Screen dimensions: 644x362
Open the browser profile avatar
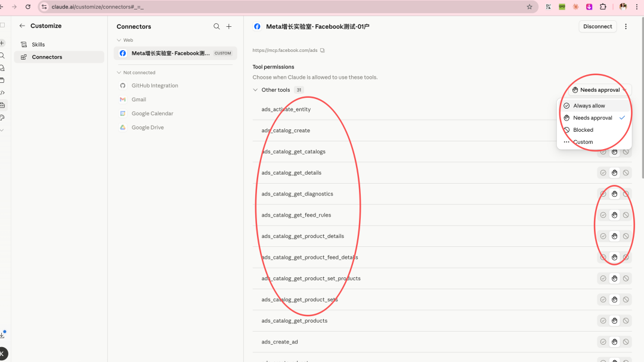click(623, 7)
